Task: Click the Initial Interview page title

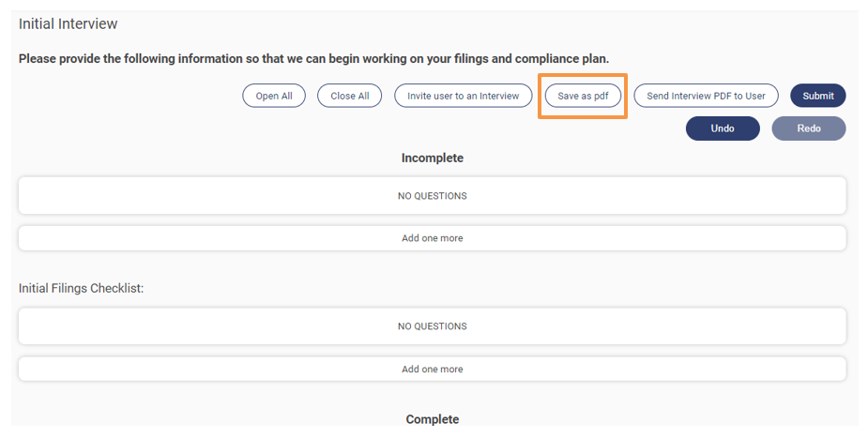Action: [x=69, y=23]
